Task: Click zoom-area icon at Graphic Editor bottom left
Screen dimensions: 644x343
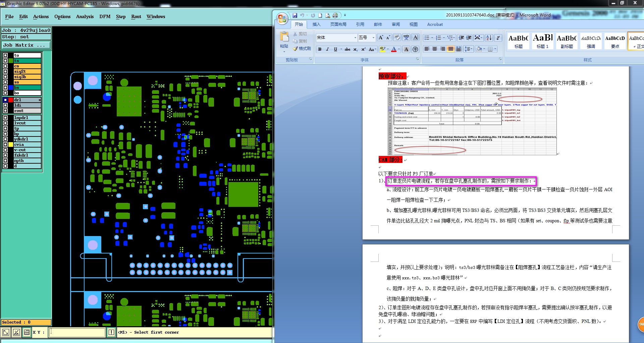Action: point(6,332)
